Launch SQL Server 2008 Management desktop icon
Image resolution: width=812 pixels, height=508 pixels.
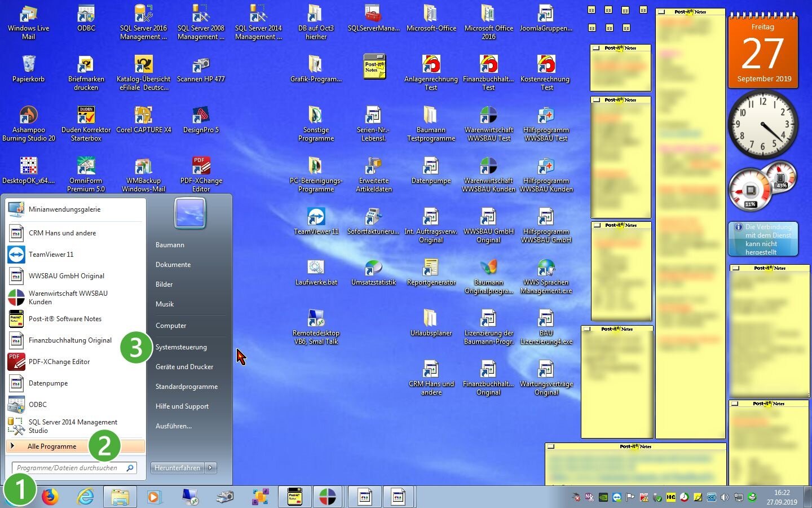[x=201, y=23]
